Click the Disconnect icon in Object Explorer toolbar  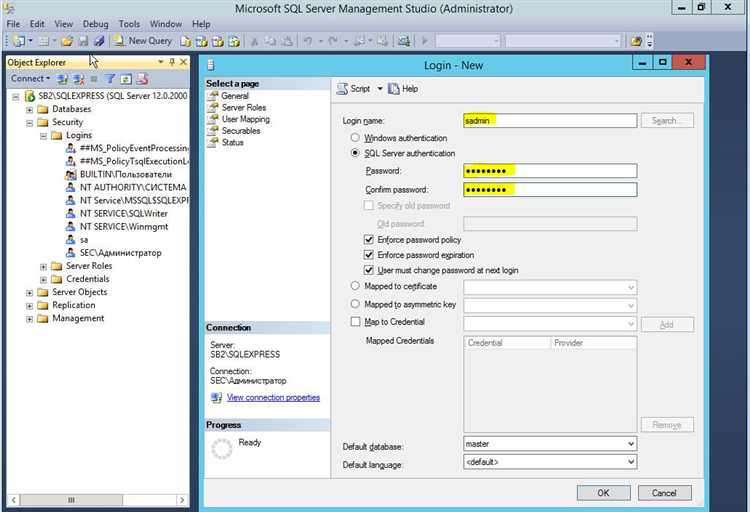[76, 78]
